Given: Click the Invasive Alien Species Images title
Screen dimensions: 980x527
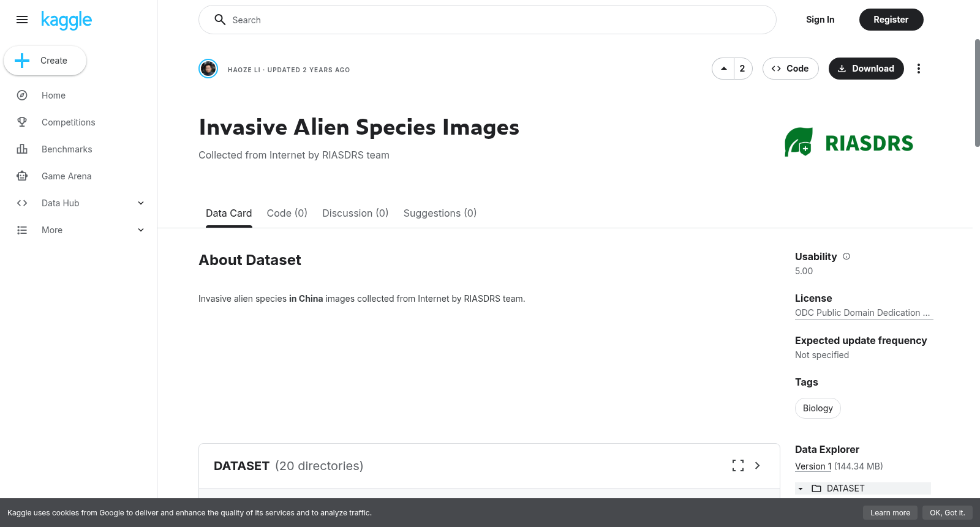Looking at the screenshot, I should pyautogui.click(x=359, y=127).
